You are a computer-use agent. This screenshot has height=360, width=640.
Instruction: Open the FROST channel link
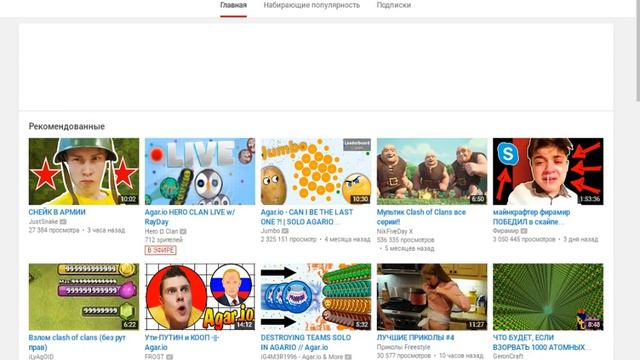tap(154, 357)
